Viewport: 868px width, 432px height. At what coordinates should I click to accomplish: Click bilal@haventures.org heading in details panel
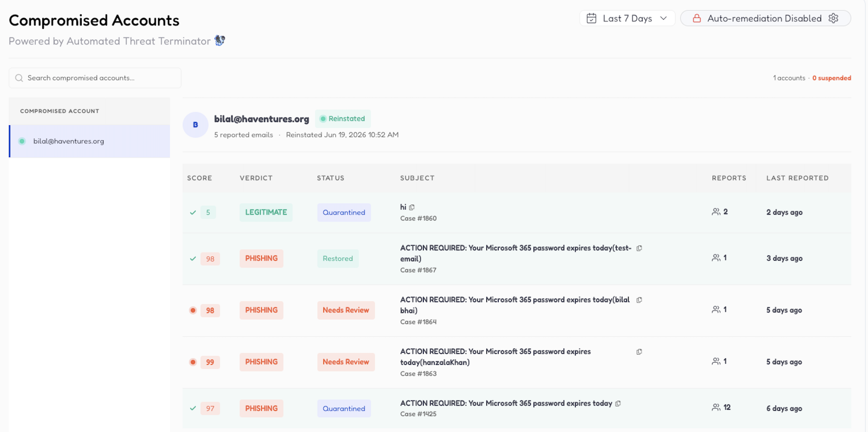coord(261,119)
